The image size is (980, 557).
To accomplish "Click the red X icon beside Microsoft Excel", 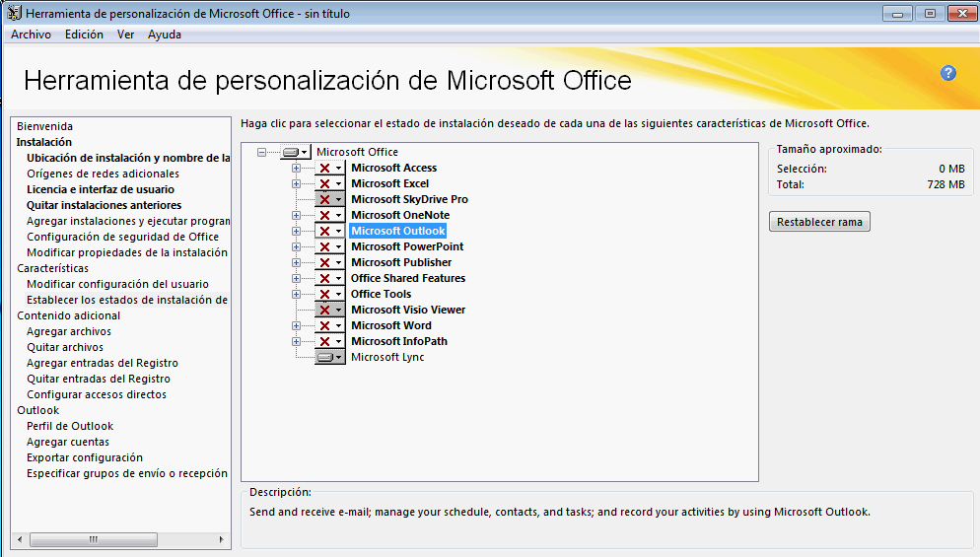I will (324, 183).
